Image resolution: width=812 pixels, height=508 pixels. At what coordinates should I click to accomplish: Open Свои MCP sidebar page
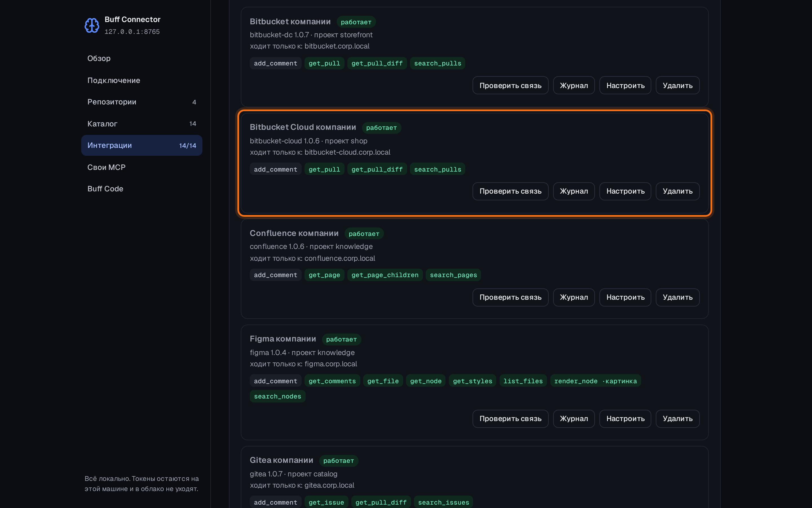click(142, 167)
